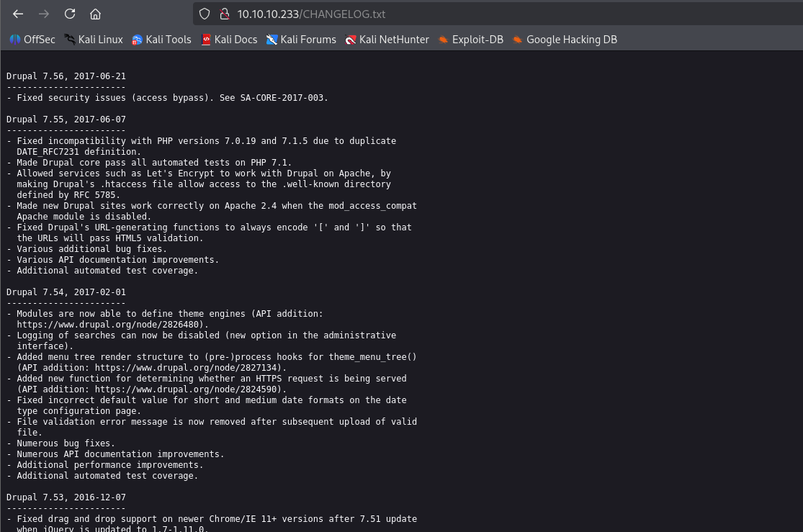Click URL text 'https://www.drupal.org/node/2826480'
The width and height of the screenshot is (803, 532).
[x=107, y=325]
